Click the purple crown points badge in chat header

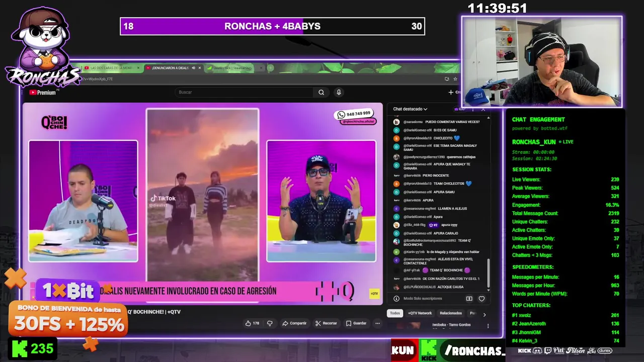459,109
